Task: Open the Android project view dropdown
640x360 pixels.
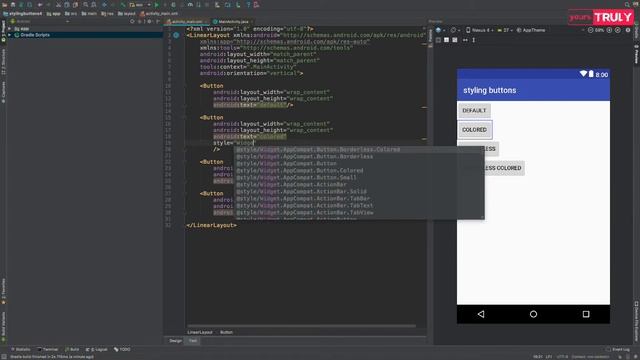Action: [x=40, y=21]
